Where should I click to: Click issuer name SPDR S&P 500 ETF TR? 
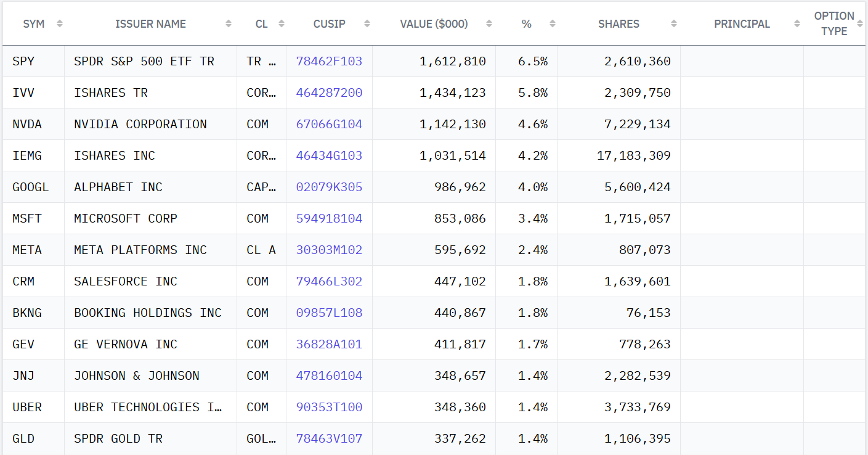click(x=144, y=61)
